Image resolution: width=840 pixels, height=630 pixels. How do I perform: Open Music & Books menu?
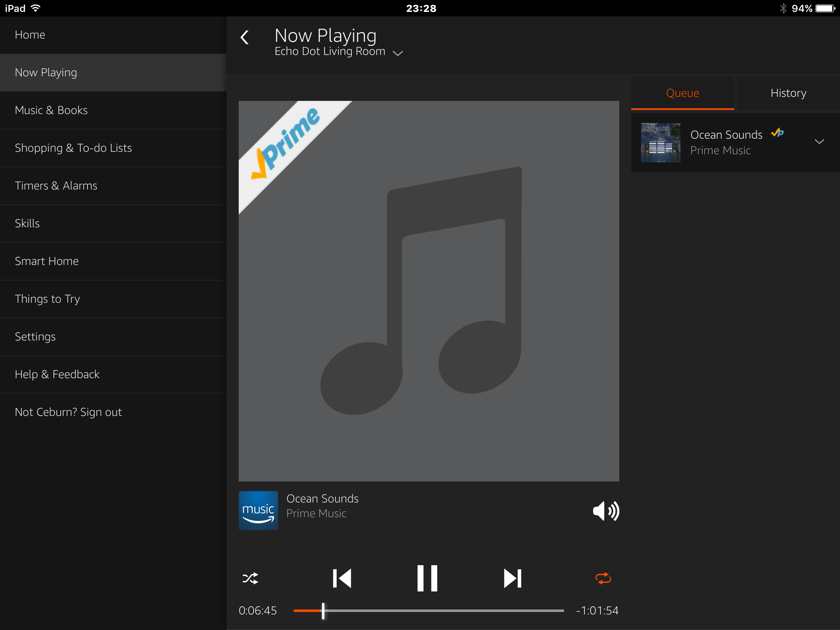pos(113,110)
